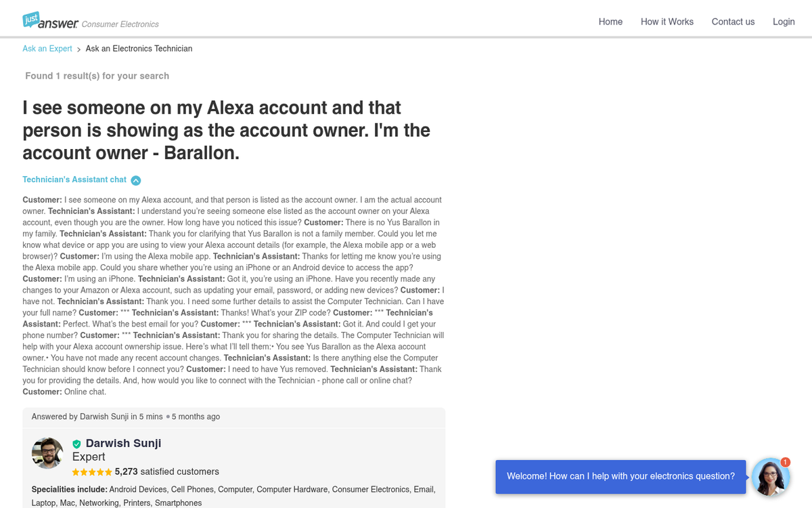Open chat via the assistant avatar icon
This screenshot has width=812, height=508.
point(771,477)
